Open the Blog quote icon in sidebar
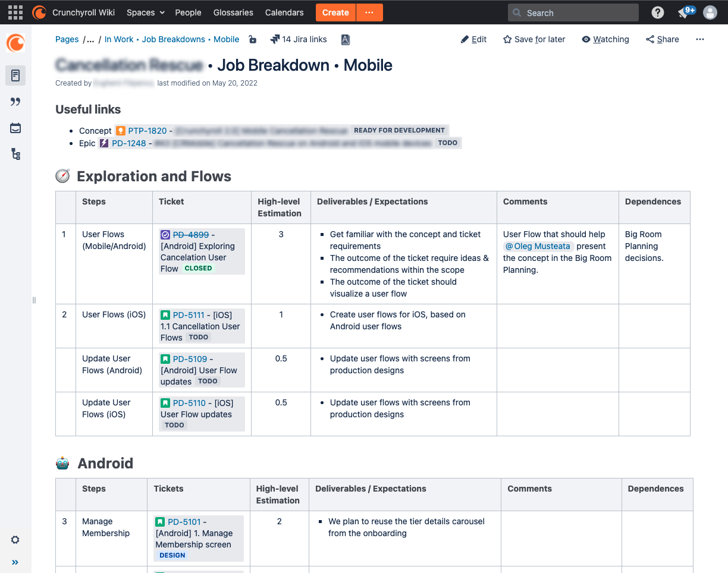 coord(15,102)
